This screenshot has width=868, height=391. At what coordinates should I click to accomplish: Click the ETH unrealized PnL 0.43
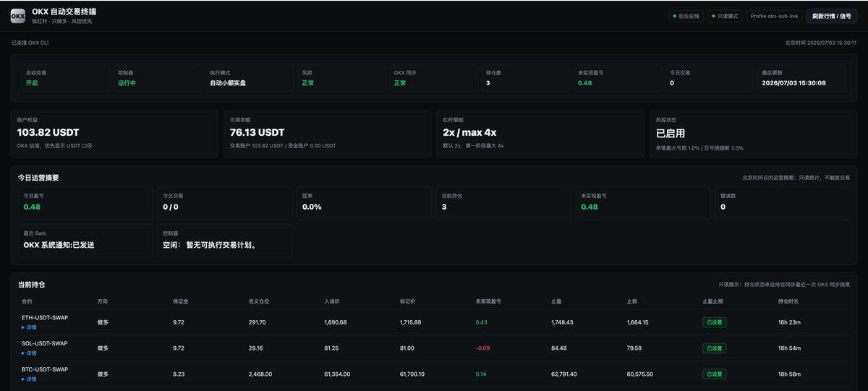point(481,322)
